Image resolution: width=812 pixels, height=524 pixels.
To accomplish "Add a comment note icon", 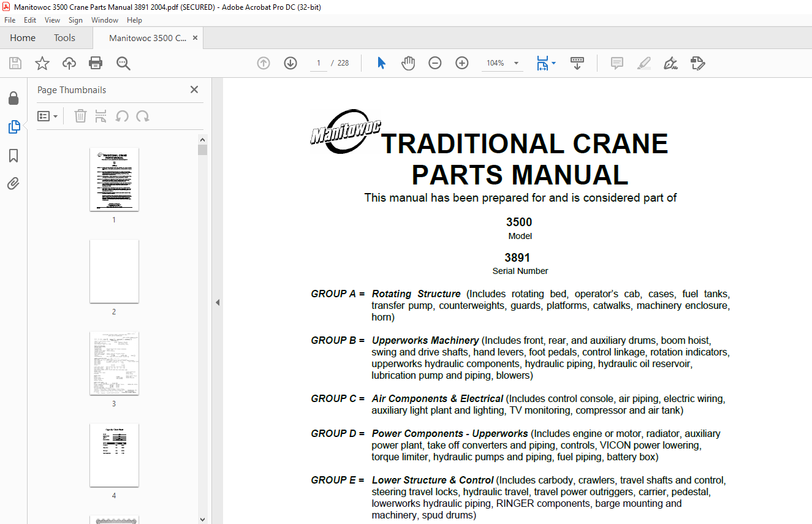I will coord(617,63).
